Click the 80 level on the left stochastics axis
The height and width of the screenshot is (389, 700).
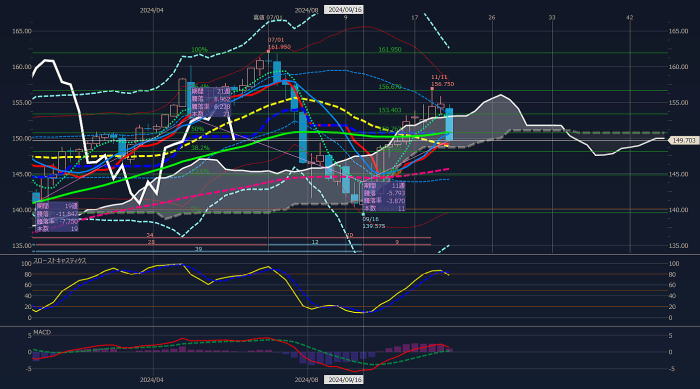[x=28, y=274]
